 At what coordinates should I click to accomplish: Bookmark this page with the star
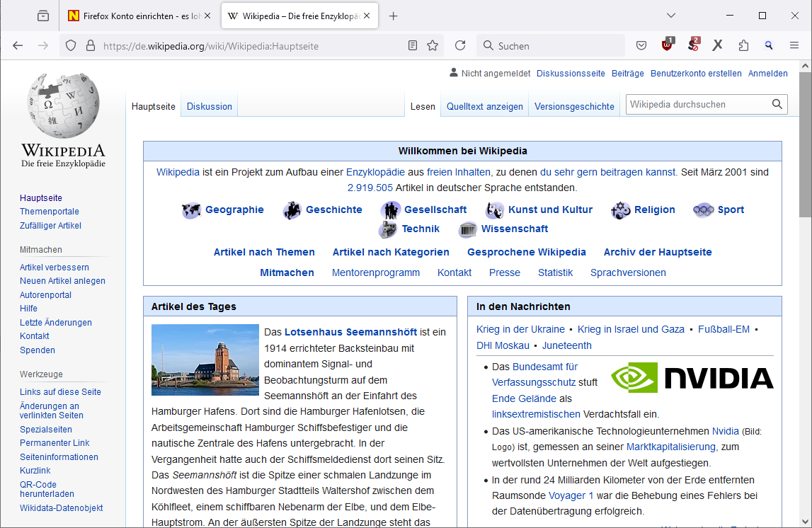click(433, 45)
